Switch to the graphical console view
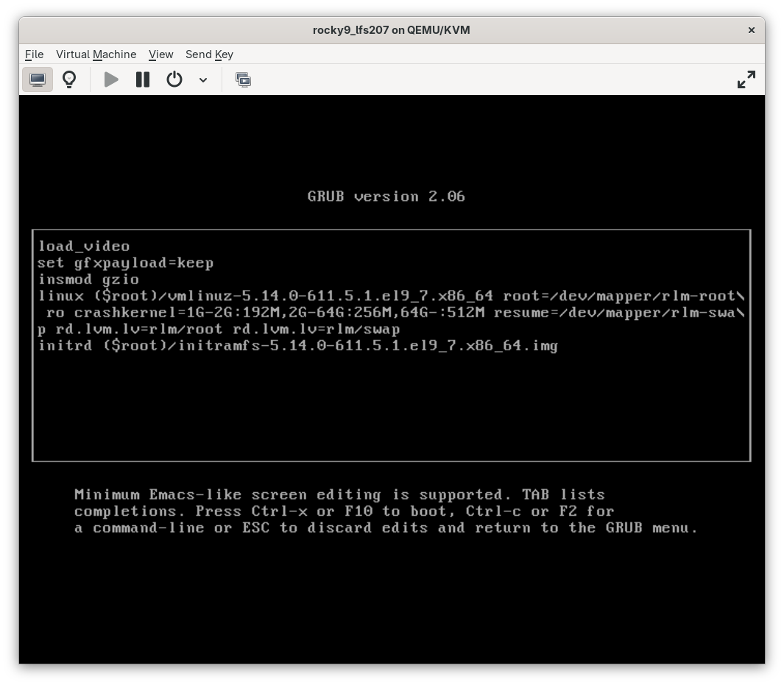This screenshot has height=685, width=784. pos(38,79)
